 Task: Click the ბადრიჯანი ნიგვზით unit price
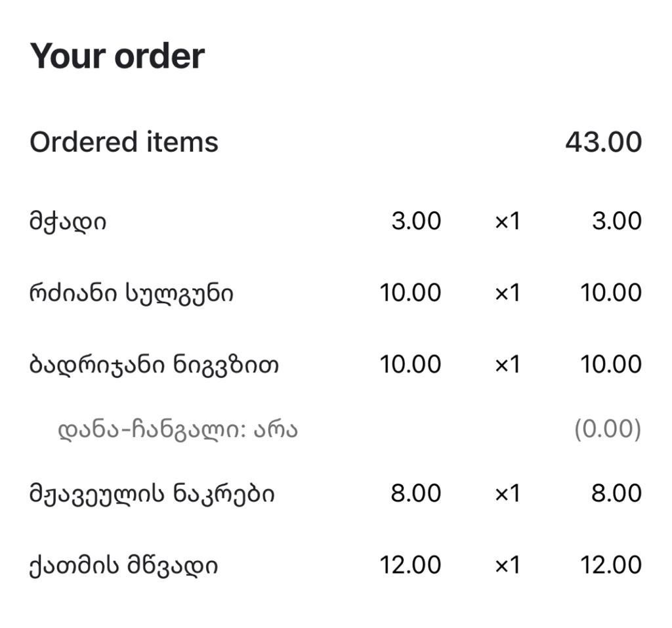[x=411, y=364]
